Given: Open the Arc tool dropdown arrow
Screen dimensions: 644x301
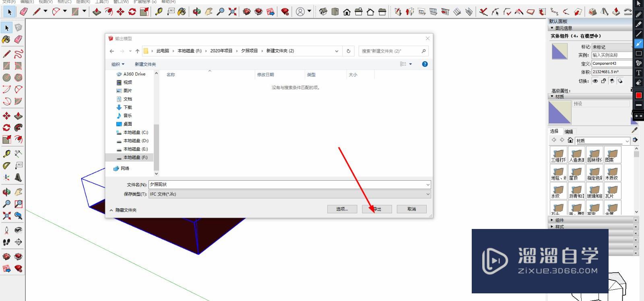Looking at the screenshot, I should (65, 11).
